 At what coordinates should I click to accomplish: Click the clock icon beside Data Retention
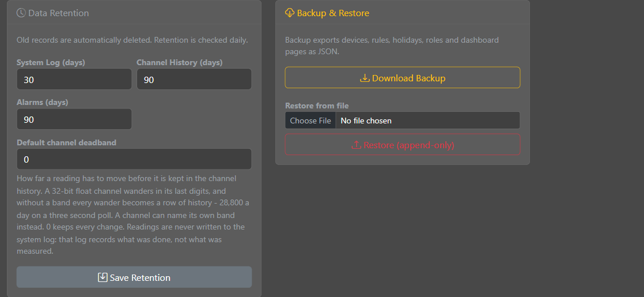21,13
